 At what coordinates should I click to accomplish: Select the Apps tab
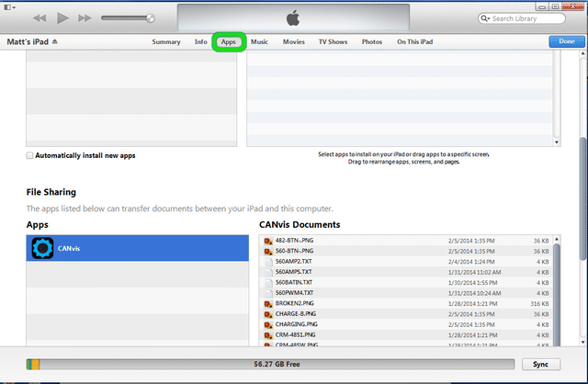pos(229,42)
